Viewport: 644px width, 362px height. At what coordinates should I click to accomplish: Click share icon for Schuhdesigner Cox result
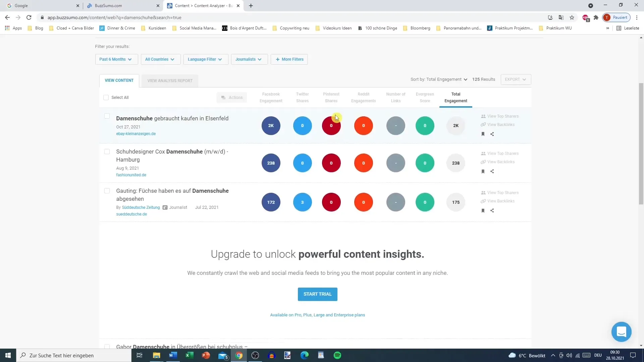(x=492, y=171)
